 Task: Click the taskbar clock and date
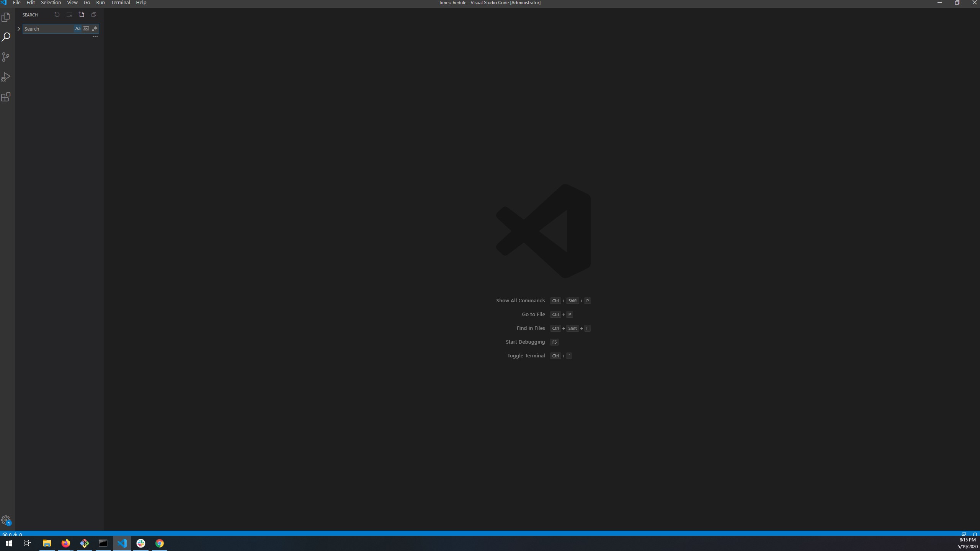coord(967,543)
